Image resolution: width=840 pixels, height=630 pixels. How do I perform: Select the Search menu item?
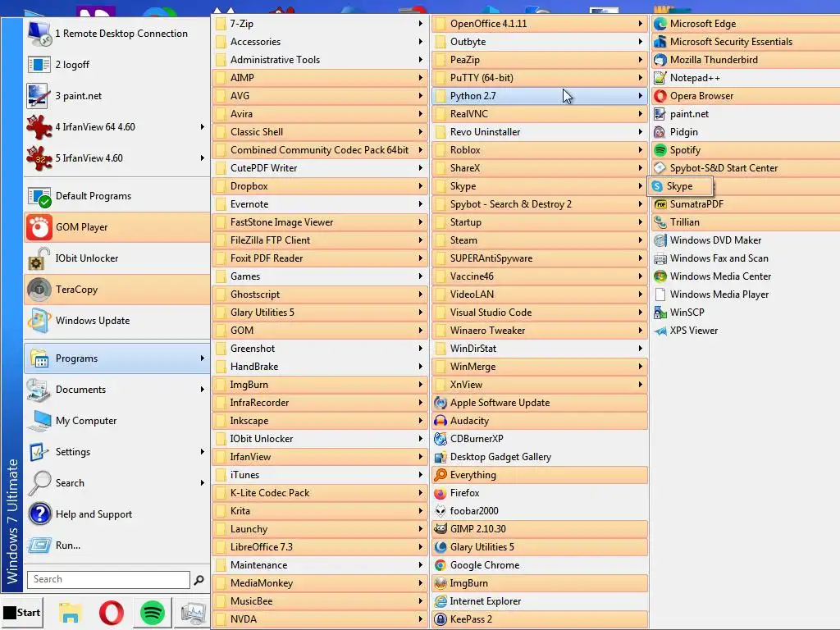coord(116,482)
